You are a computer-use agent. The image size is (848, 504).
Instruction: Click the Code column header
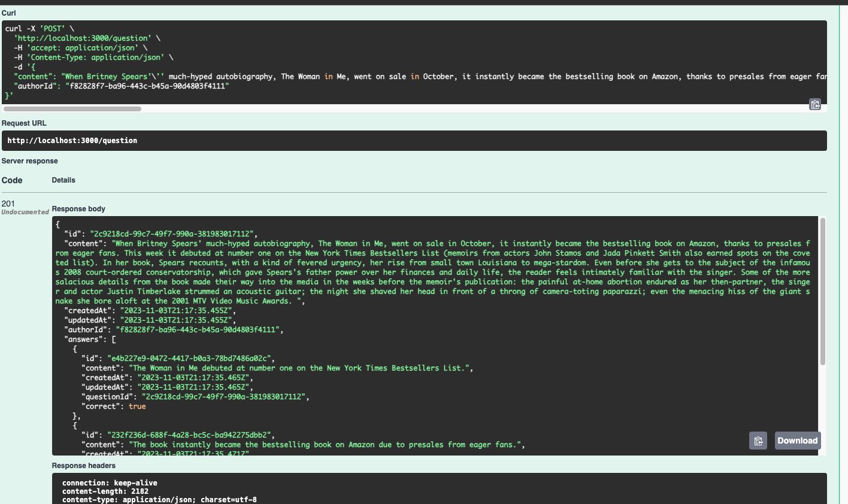click(12, 180)
